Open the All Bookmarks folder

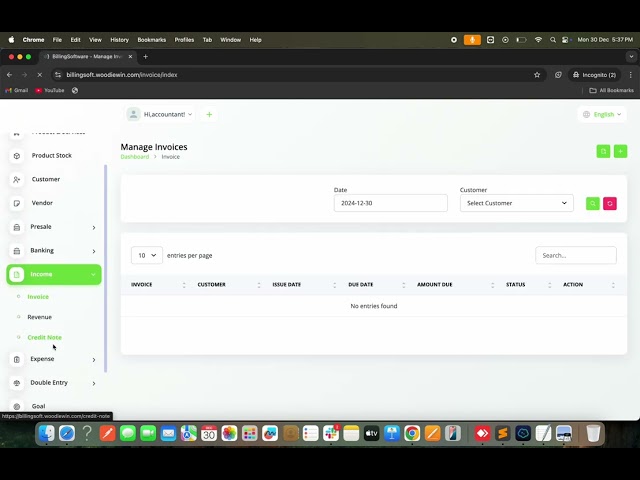click(611, 90)
